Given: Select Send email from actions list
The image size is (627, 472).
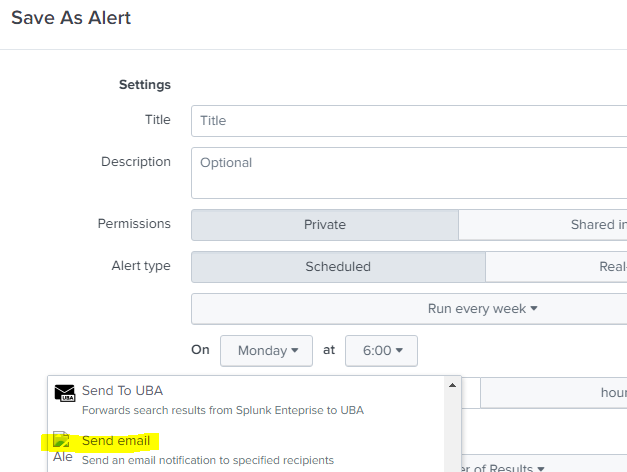Looking at the screenshot, I should [x=116, y=441].
